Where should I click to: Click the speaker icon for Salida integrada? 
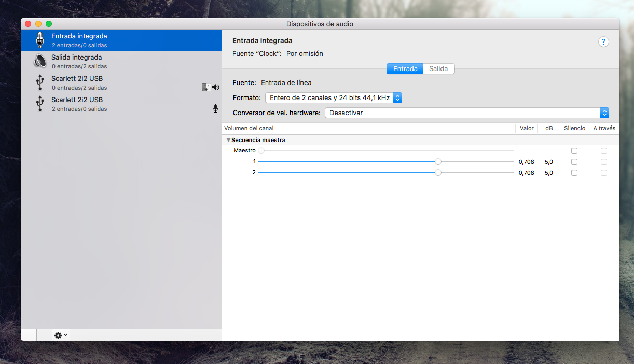click(x=39, y=61)
